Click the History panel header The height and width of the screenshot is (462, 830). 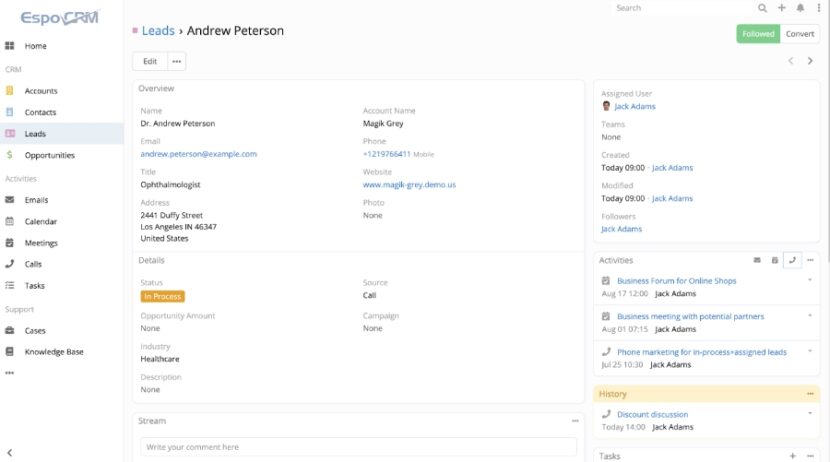click(x=706, y=394)
